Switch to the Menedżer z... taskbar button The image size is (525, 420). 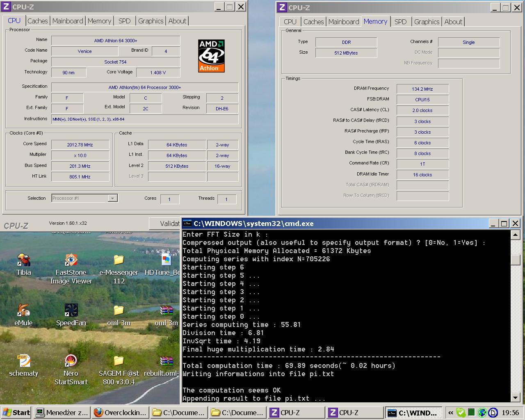62,413
